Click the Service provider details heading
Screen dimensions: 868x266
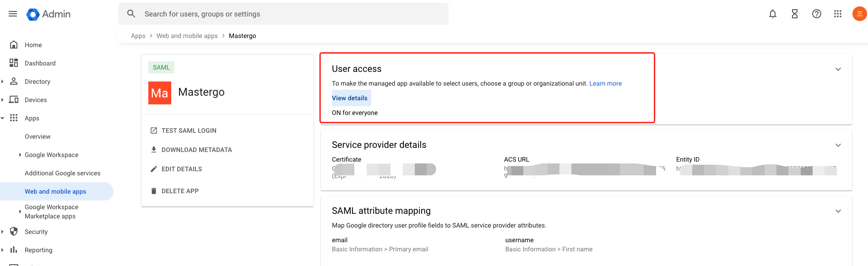[x=379, y=145]
